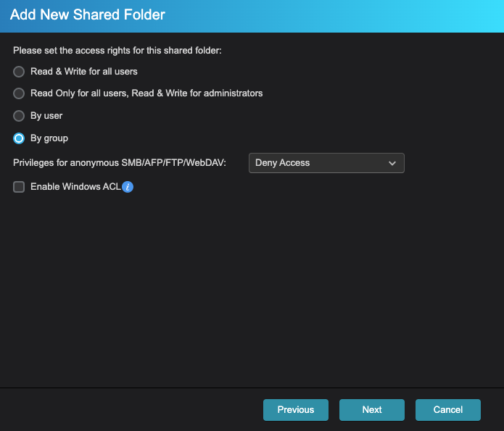Click the 'Read & Write for all users' label text

[x=84, y=72]
